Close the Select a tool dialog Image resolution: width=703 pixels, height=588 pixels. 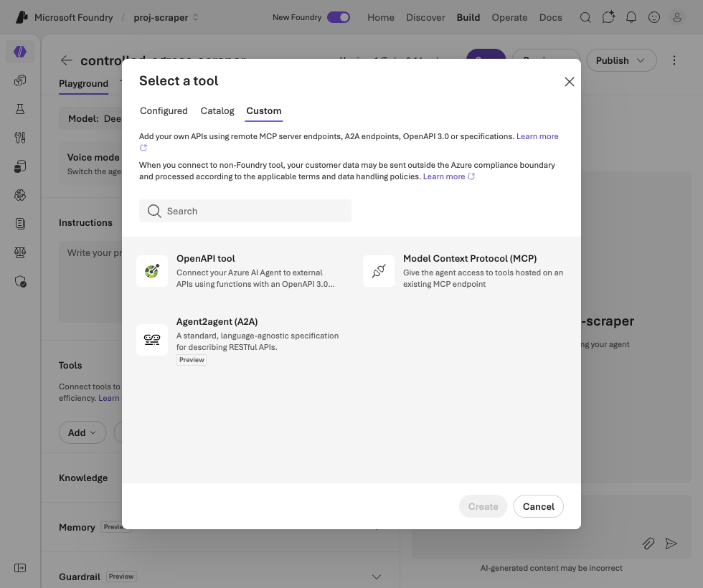click(x=569, y=82)
